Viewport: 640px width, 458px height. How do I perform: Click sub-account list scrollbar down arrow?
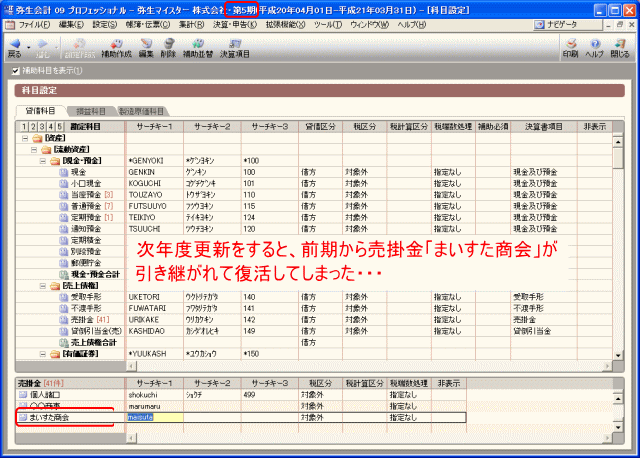pos(618,427)
